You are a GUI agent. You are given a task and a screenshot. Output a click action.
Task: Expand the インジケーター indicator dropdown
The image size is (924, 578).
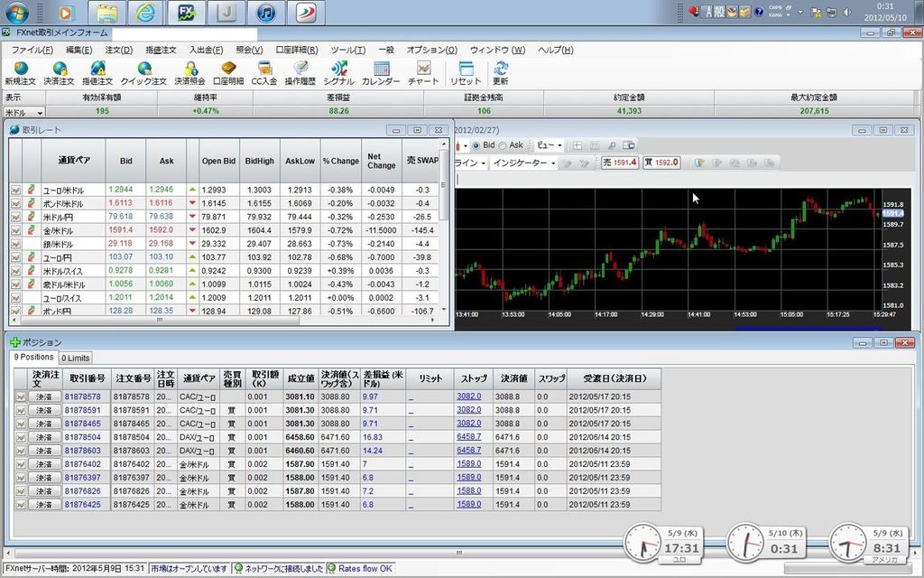tap(524, 163)
